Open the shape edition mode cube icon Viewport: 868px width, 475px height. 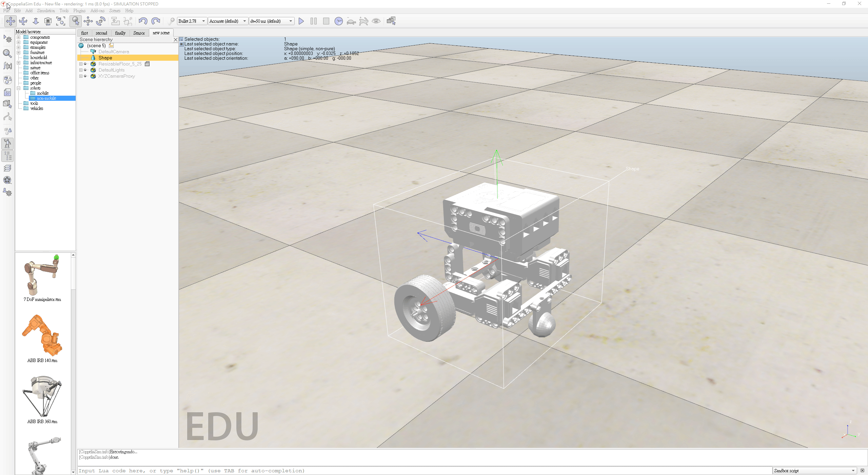(7, 104)
